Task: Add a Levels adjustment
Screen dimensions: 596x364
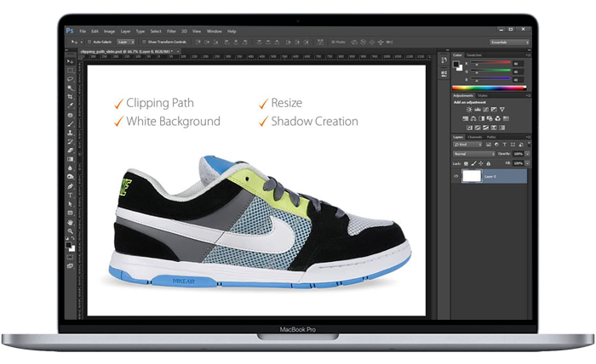Action: [x=478, y=110]
